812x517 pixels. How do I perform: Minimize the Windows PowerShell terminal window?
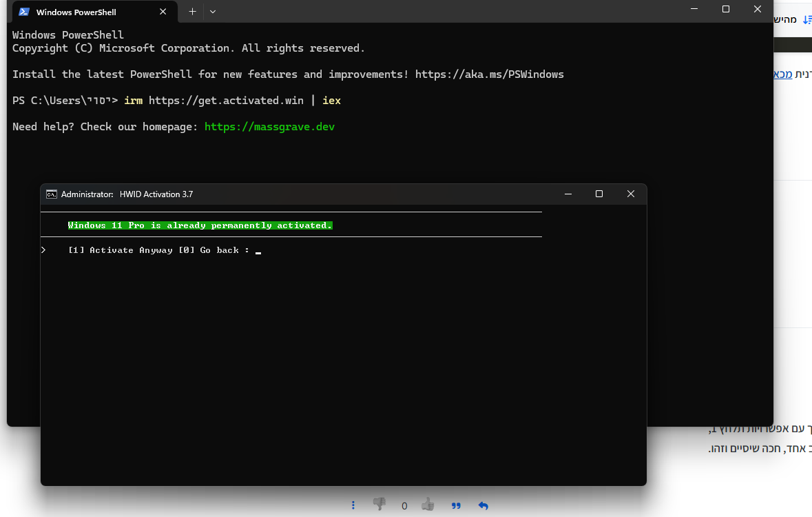point(694,9)
